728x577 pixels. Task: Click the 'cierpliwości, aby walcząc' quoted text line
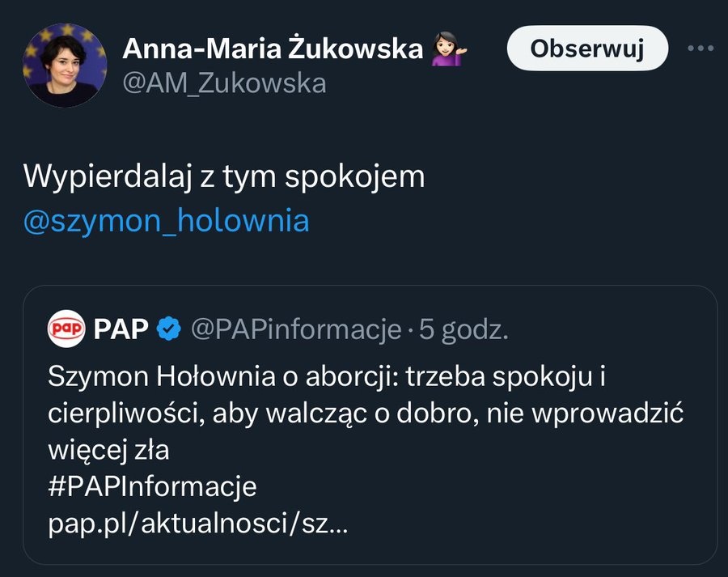pos(366,413)
